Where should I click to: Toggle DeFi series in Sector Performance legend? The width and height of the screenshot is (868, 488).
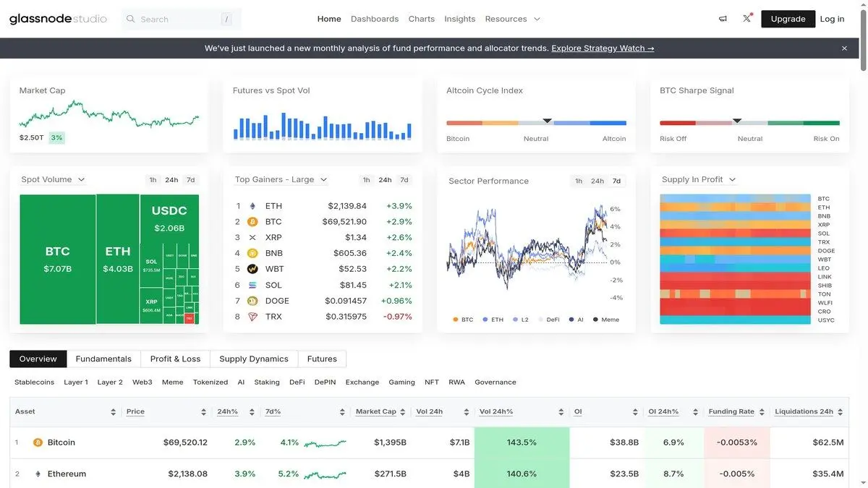(549, 320)
